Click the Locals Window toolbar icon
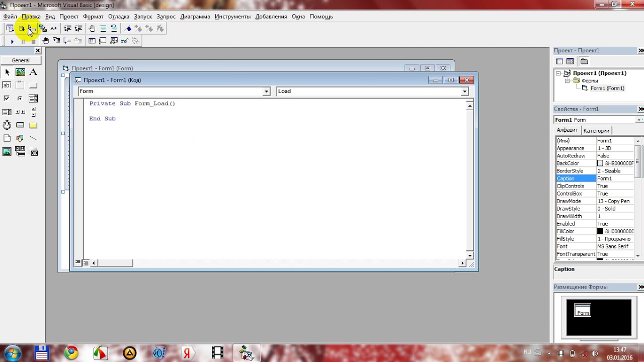Image resolution: width=644 pixels, height=362 pixels. click(92, 41)
